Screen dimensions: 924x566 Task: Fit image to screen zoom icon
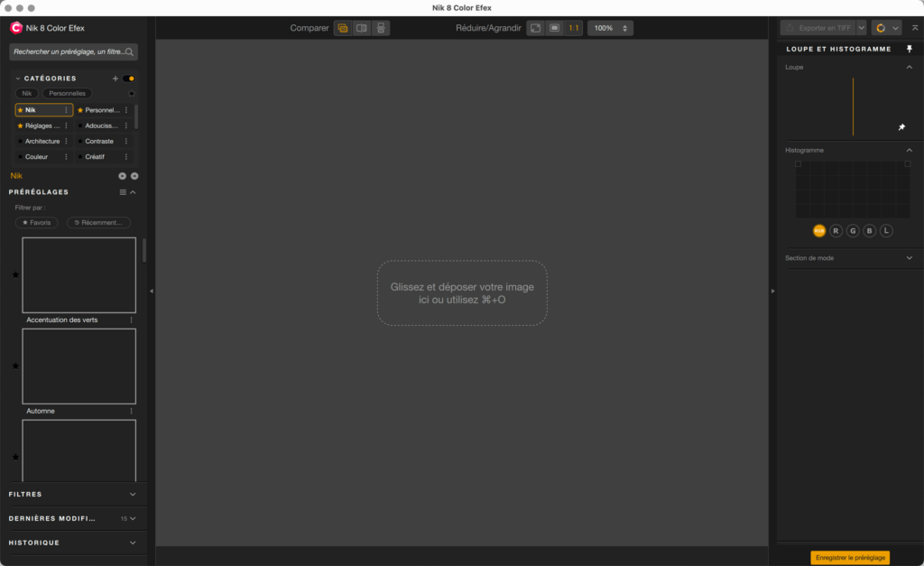pos(536,28)
